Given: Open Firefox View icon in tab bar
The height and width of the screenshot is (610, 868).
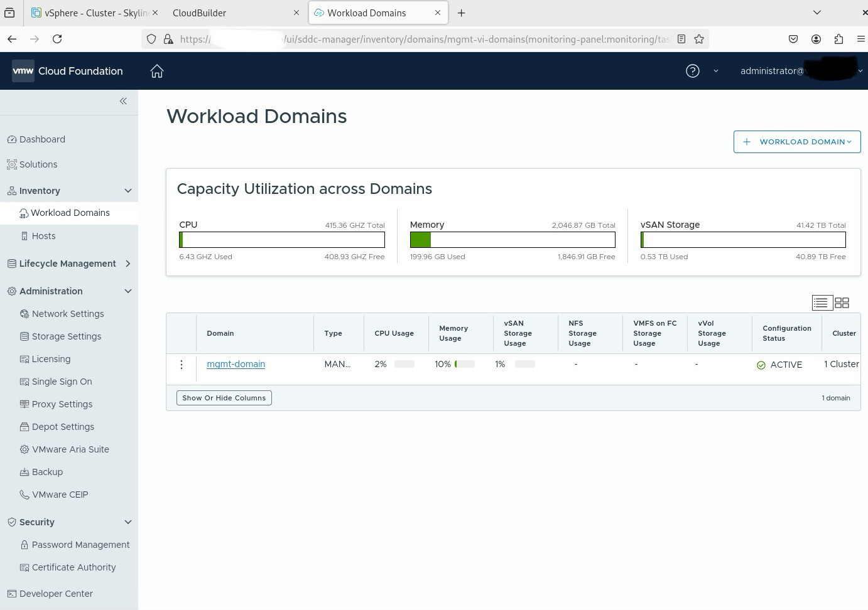Looking at the screenshot, I should click(x=9, y=13).
